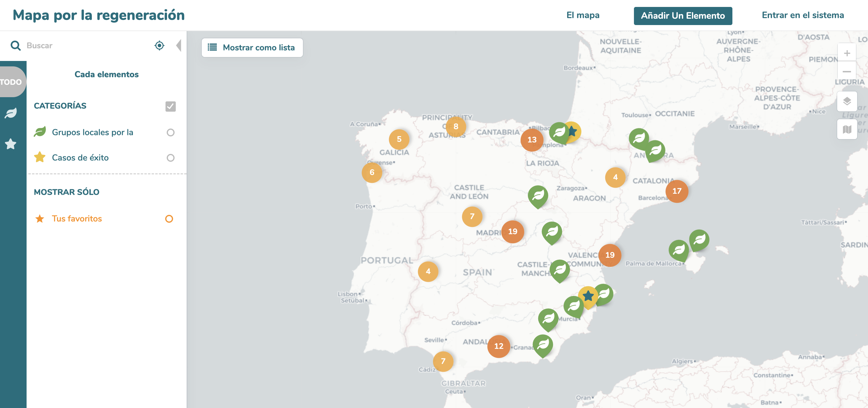The height and width of the screenshot is (408, 868).
Task: Select Casos de éxito radio
Action: coord(171,158)
